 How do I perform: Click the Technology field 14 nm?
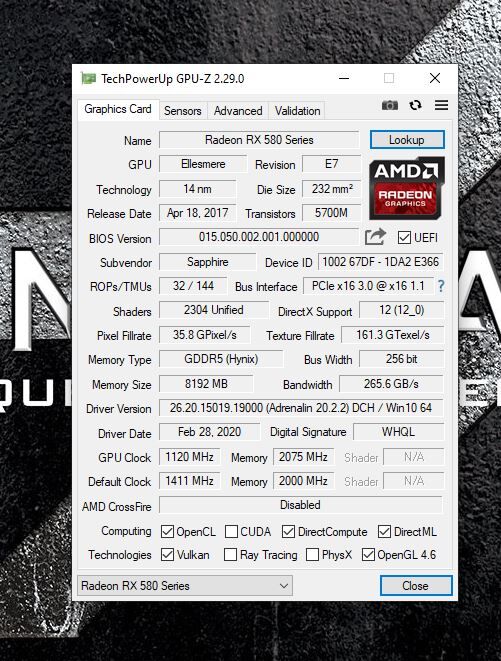coord(197,189)
